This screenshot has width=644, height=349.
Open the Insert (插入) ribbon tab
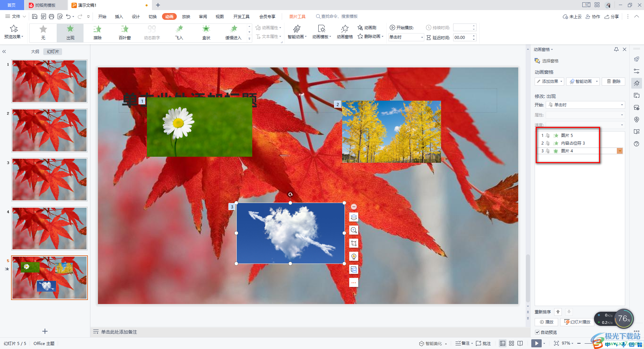(119, 16)
